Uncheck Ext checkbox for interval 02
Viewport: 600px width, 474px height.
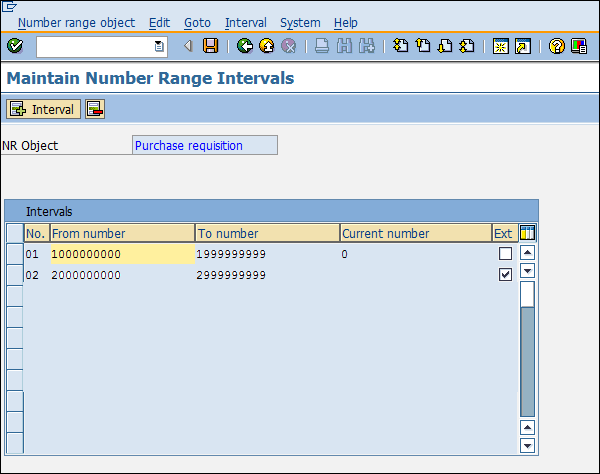pyautogui.click(x=505, y=275)
